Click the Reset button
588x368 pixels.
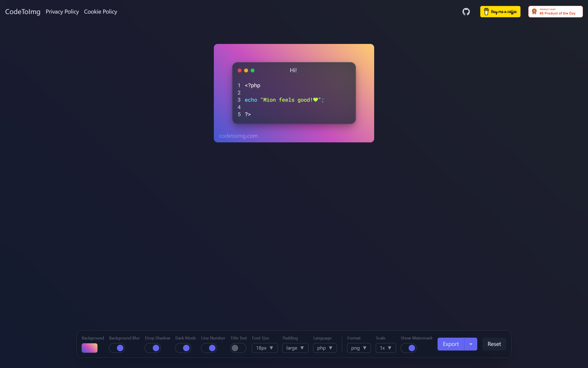coord(494,344)
